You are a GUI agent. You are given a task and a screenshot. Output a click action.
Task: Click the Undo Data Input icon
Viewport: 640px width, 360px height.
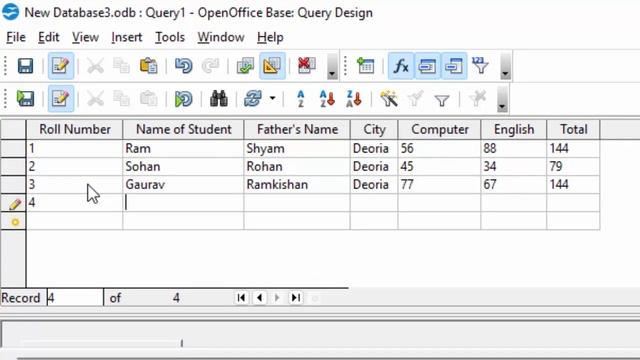(x=183, y=99)
